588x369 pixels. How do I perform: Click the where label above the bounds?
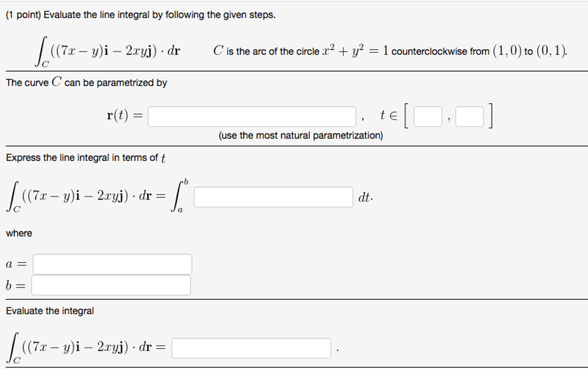(19, 233)
